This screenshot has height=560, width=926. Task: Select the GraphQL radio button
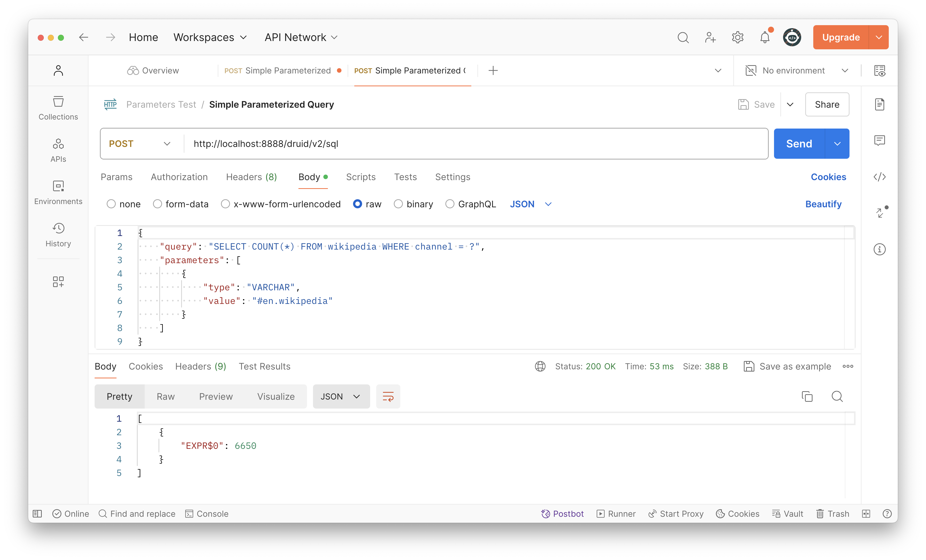(x=450, y=204)
